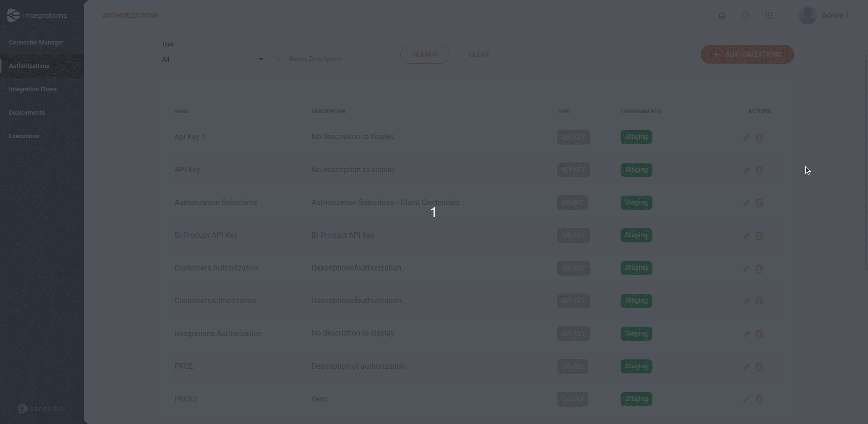This screenshot has height=424, width=868.
Task: Delete PKCE2 authorization with trash icon
Action: (x=759, y=399)
